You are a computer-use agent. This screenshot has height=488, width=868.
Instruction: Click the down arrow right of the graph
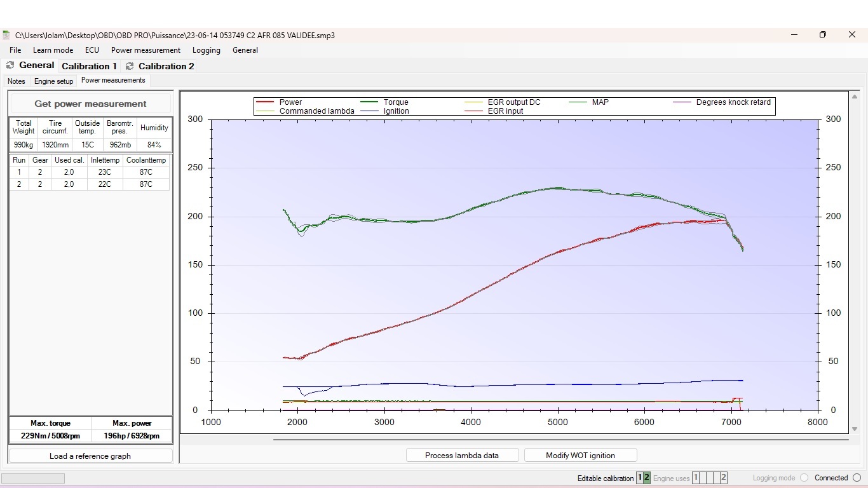pyautogui.click(x=855, y=429)
